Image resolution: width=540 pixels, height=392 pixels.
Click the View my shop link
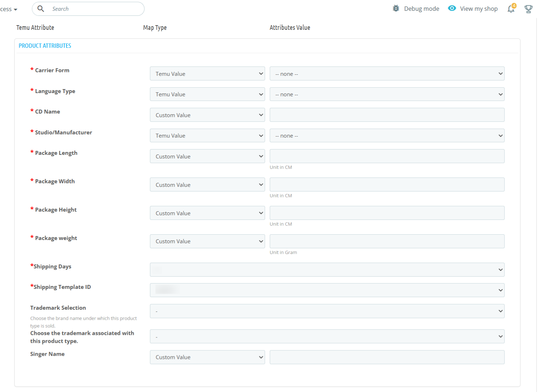[x=478, y=9]
